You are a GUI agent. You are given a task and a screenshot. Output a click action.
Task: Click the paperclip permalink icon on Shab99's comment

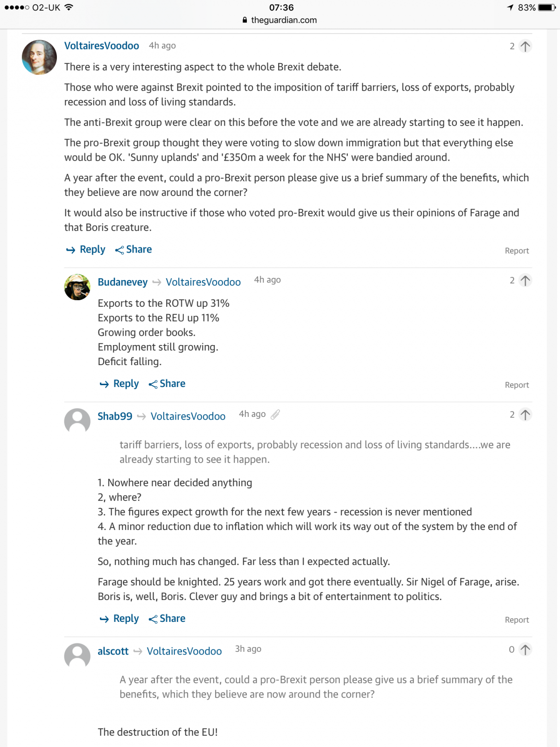click(x=275, y=414)
